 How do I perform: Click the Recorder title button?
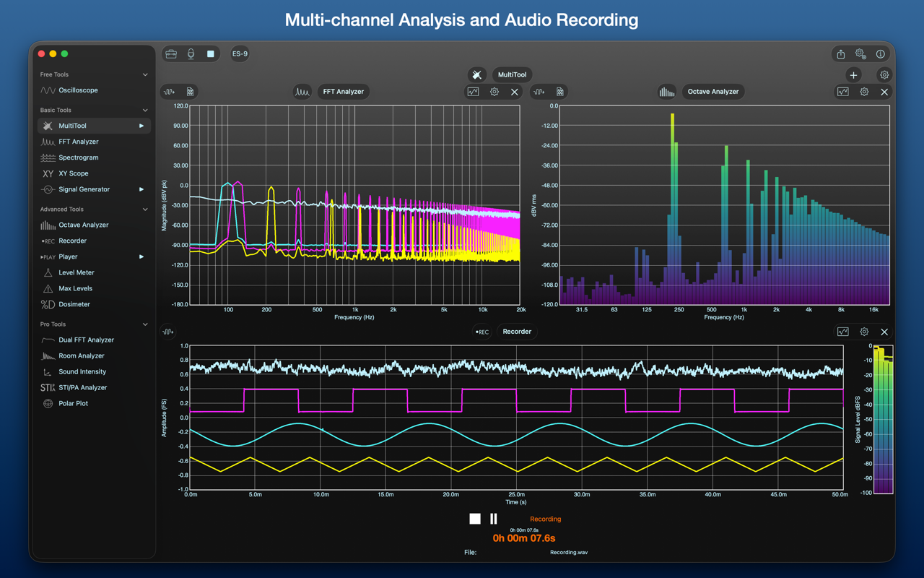click(517, 332)
